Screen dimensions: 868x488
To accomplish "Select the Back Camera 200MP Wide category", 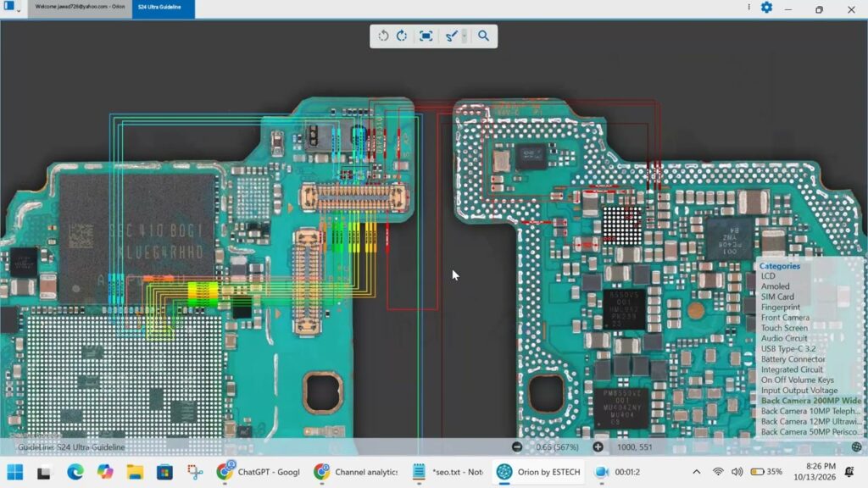I will pyautogui.click(x=811, y=401).
